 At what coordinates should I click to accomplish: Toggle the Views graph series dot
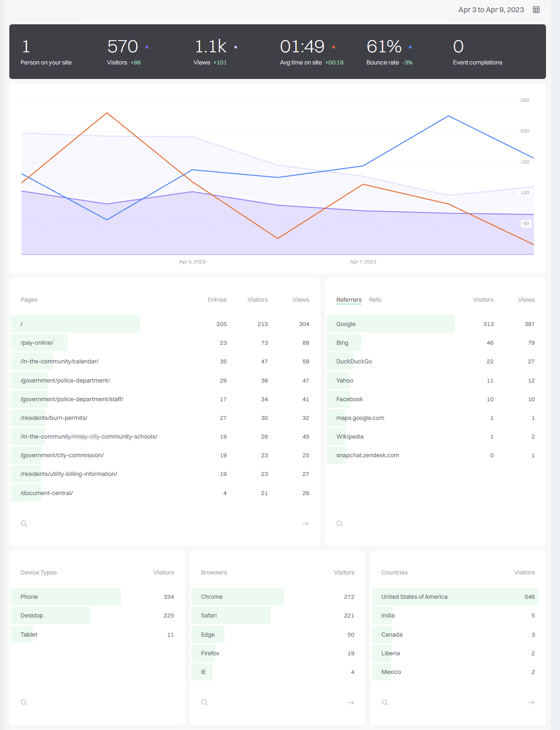click(x=236, y=47)
